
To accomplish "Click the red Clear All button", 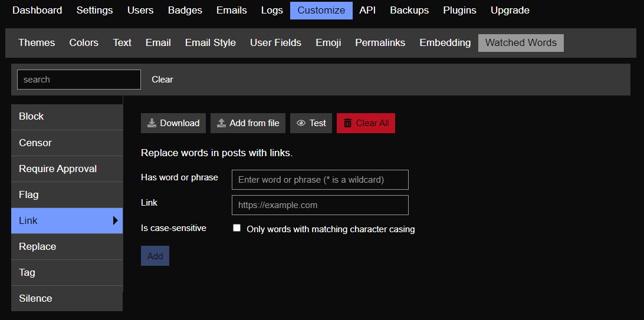I will (x=366, y=123).
